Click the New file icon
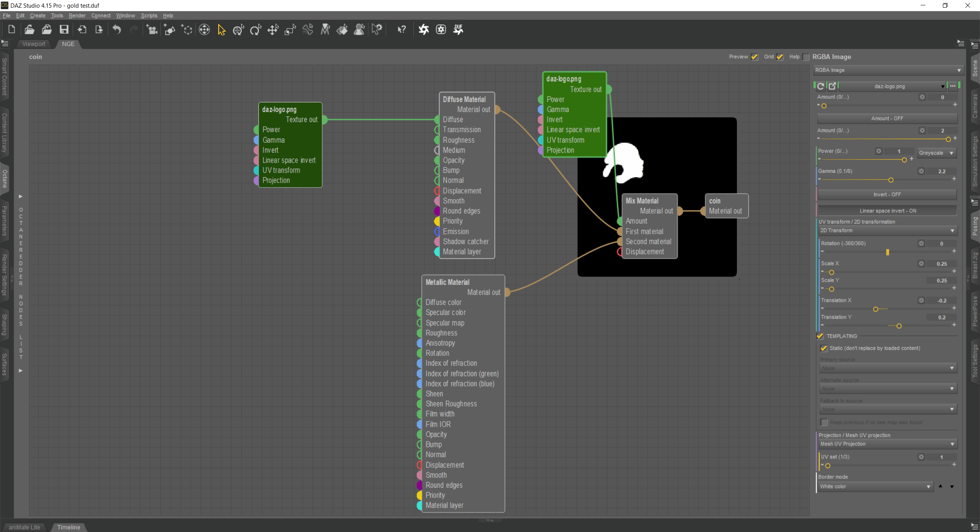This screenshot has height=532, width=980. click(11, 29)
